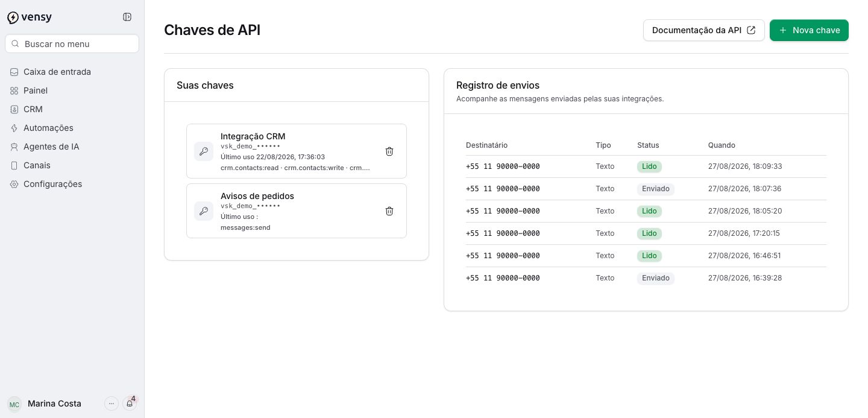Viewport: 868px width, 418px height.
Task: Select the Avisos de pedidos key card
Action: 297,211
